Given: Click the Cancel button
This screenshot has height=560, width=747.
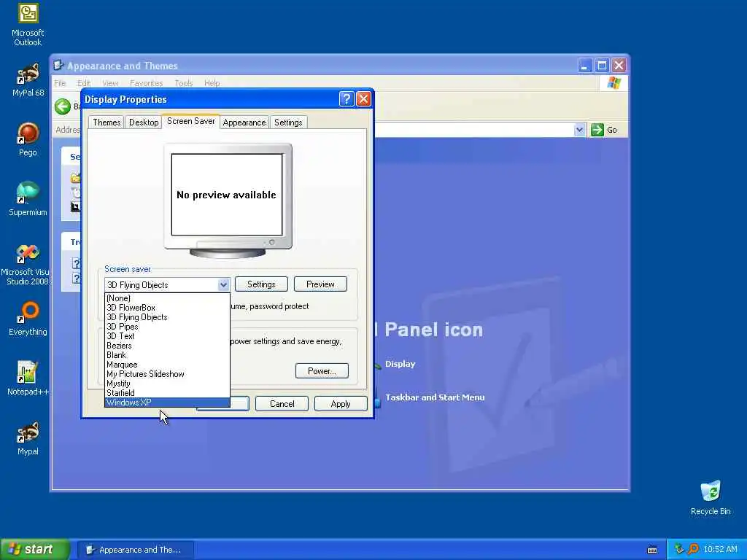Looking at the screenshot, I should [x=282, y=404].
